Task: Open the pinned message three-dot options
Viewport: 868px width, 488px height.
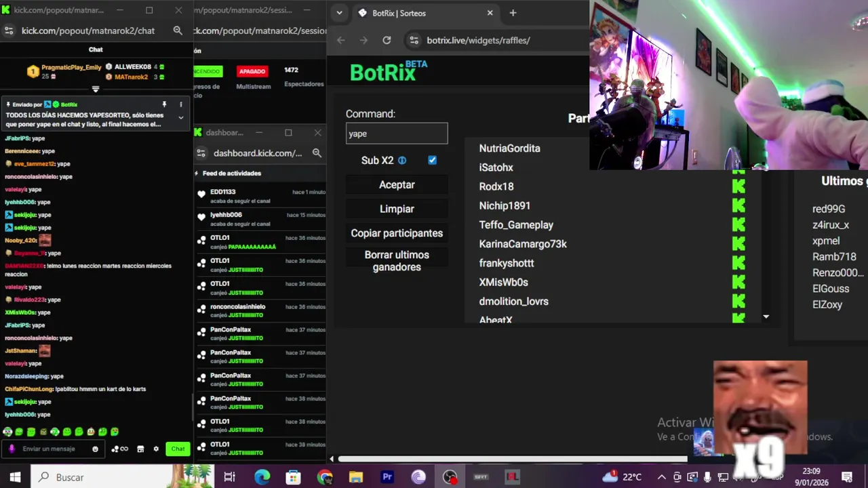Action: tap(180, 104)
